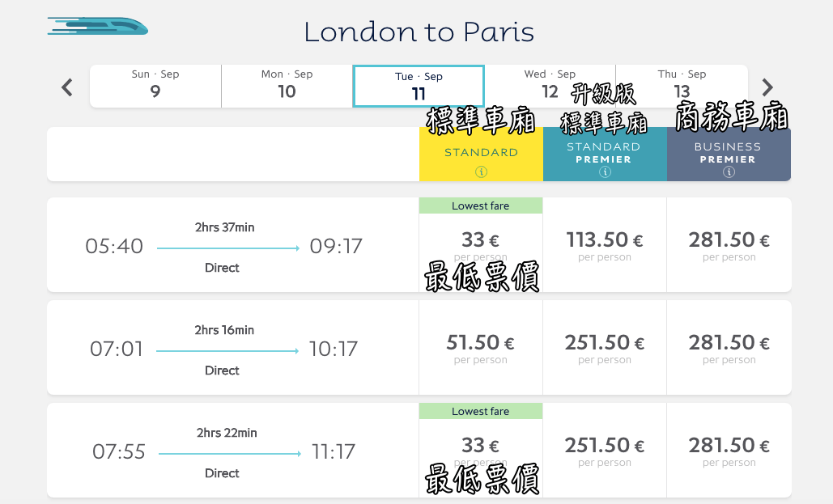Viewport: 833px width, 504px height.
Task: Select the Tue Sep 11 date tab
Action: point(419,87)
